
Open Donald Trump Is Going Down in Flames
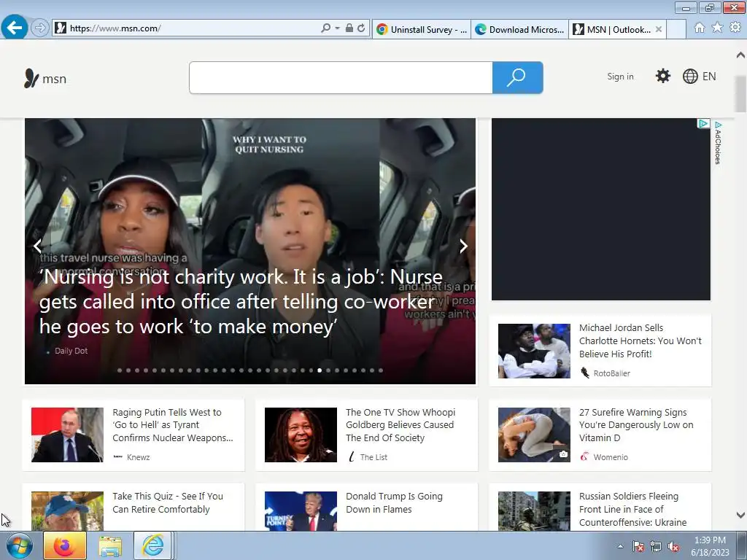click(x=394, y=503)
